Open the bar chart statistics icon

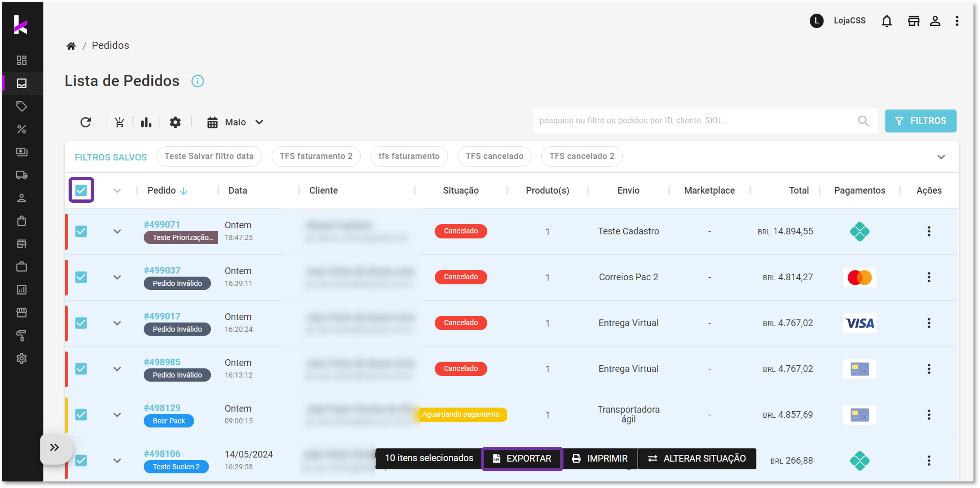[x=146, y=122]
